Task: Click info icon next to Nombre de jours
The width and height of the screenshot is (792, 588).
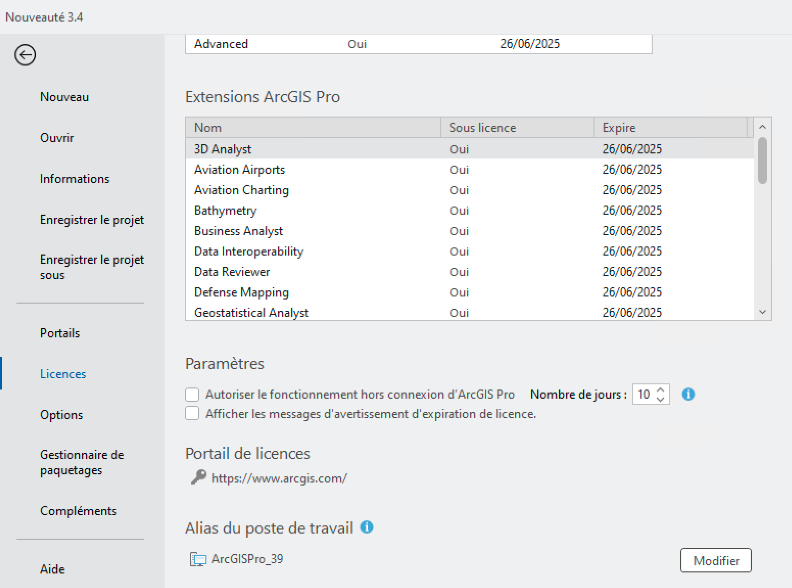Action: pyautogui.click(x=688, y=394)
